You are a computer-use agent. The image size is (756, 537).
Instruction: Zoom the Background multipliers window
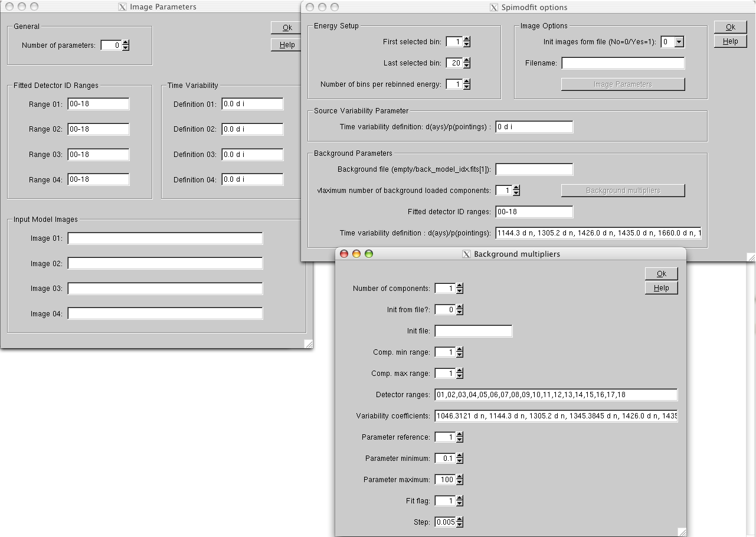pyautogui.click(x=369, y=254)
